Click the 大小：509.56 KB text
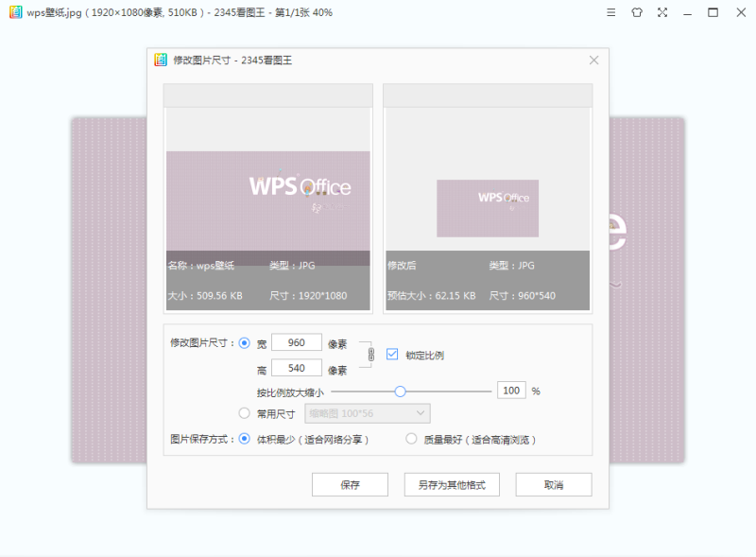The image size is (756, 557). click(x=205, y=295)
